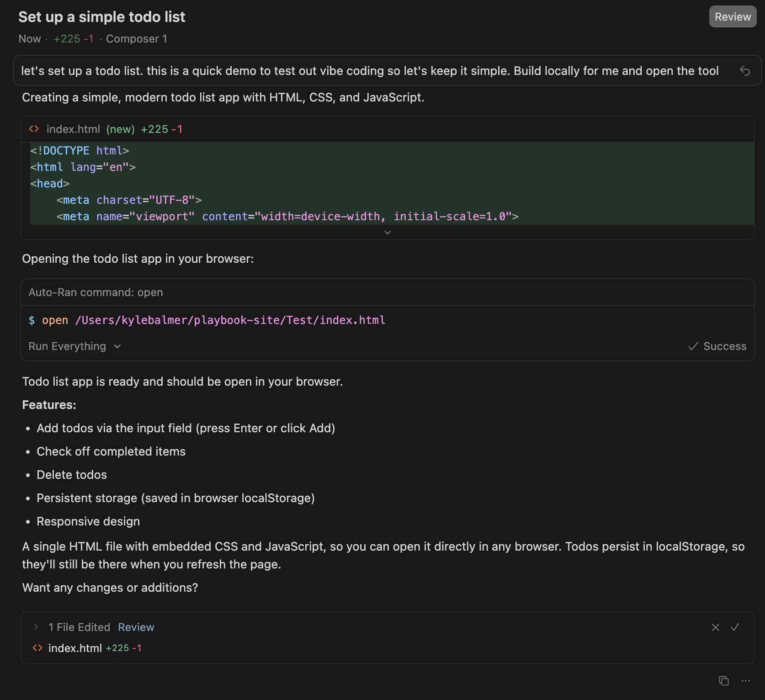Open the more options ellipsis menu

tap(746, 681)
